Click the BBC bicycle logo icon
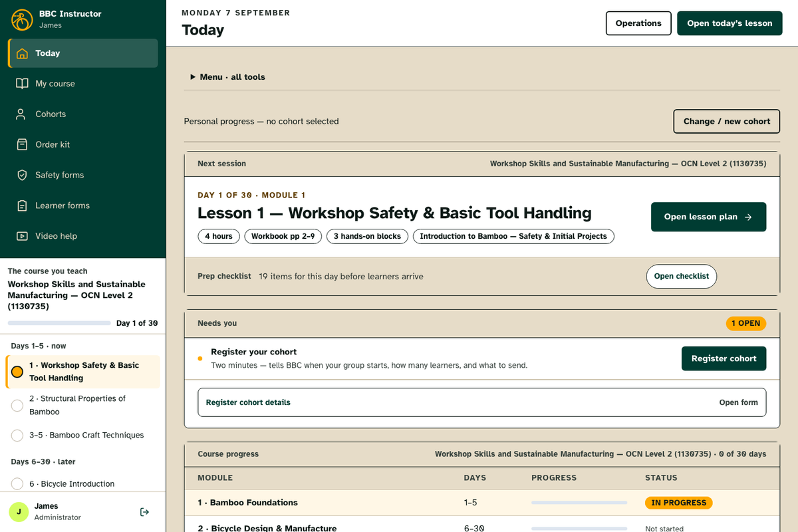 tap(22, 19)
